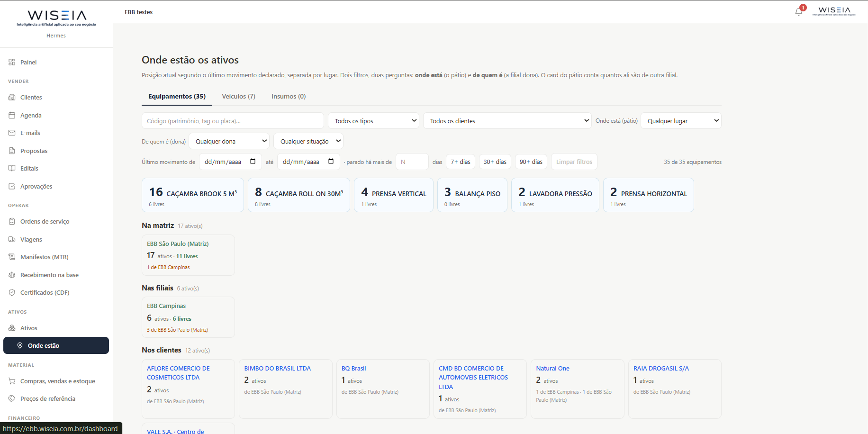Select Onde estão in the sidebar
The width and height of the screenshot is (868, 434).
(56, 345)
